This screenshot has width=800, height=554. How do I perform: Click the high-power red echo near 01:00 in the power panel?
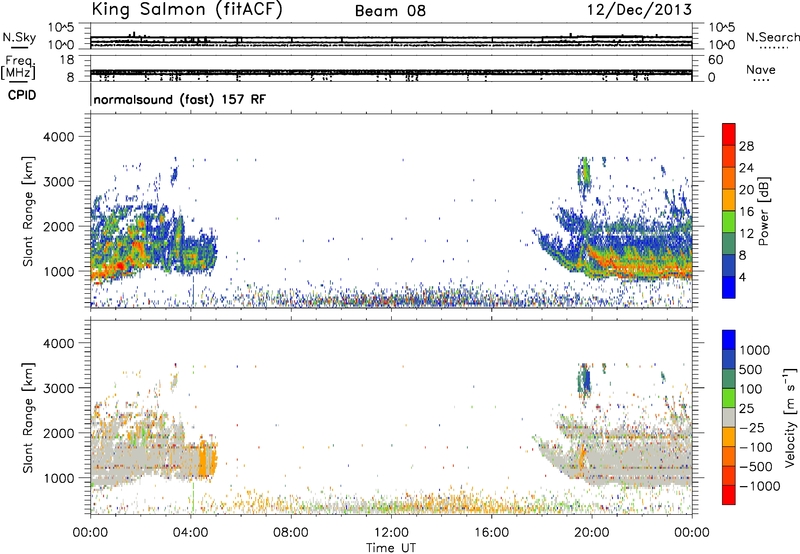tap(120, 265)
